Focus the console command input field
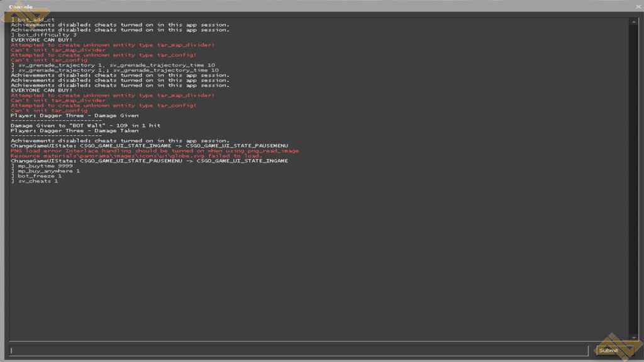The image size is (644, 362). (299, 350)
